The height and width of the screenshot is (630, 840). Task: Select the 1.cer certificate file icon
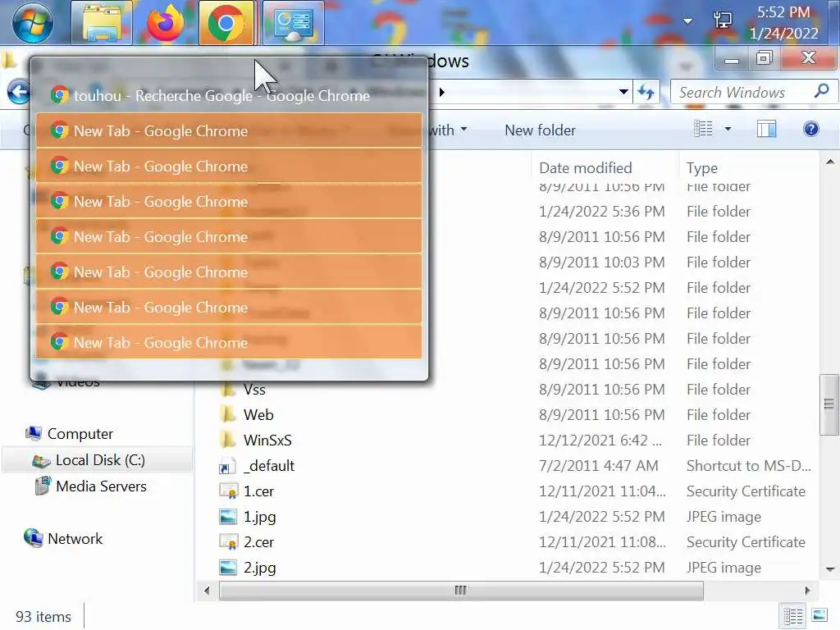[228, 491]
